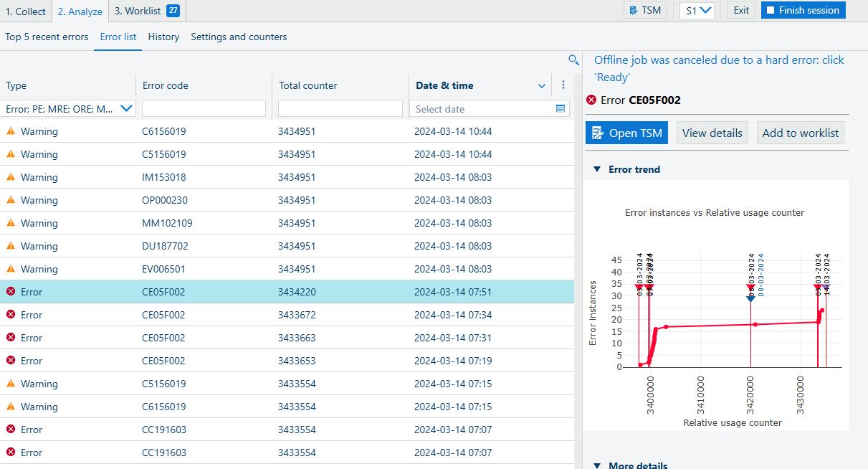Expand the More details section

pyautogui.click(x=596, y=465)
